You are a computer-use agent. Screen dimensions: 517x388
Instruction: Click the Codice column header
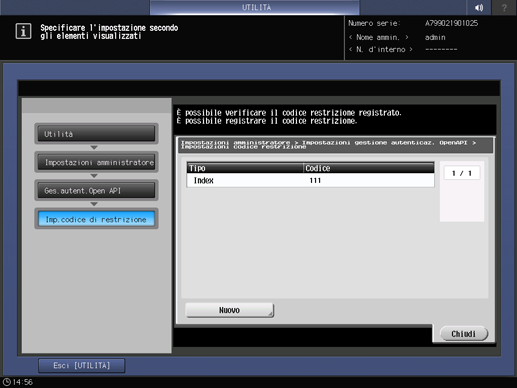(x=369, y=168)
